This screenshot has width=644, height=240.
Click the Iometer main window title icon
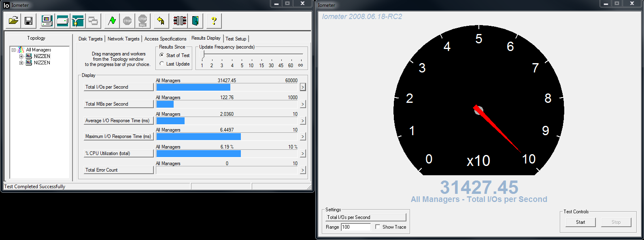(x=6, y=5)
